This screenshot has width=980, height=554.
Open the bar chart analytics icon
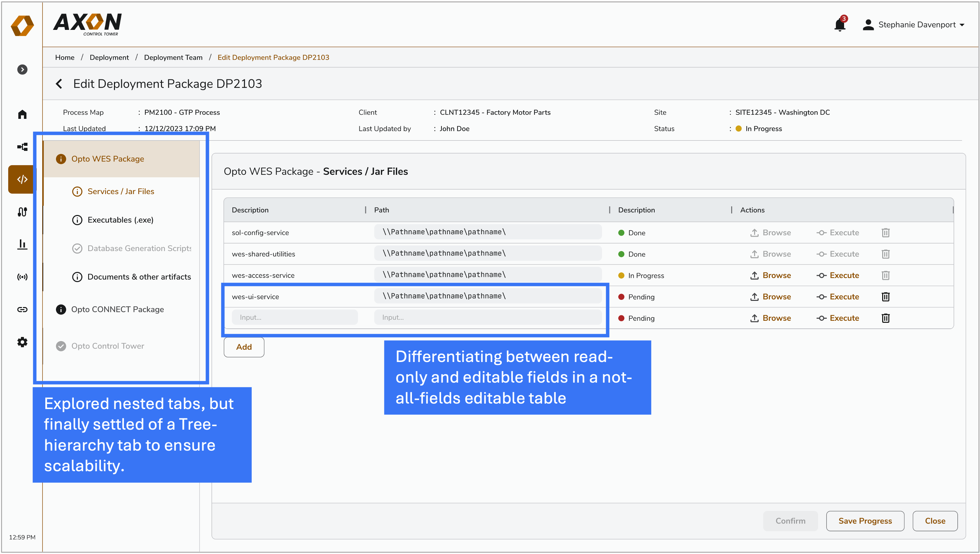click(22, 244)
